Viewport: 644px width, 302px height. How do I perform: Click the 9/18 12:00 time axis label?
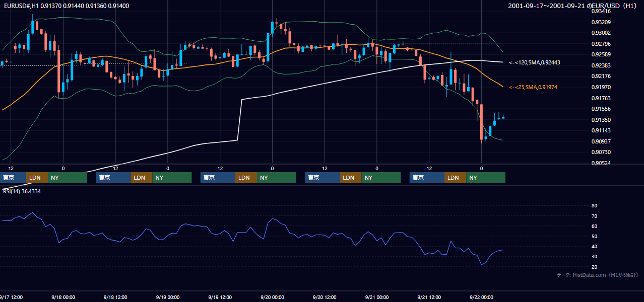(115, 297)
